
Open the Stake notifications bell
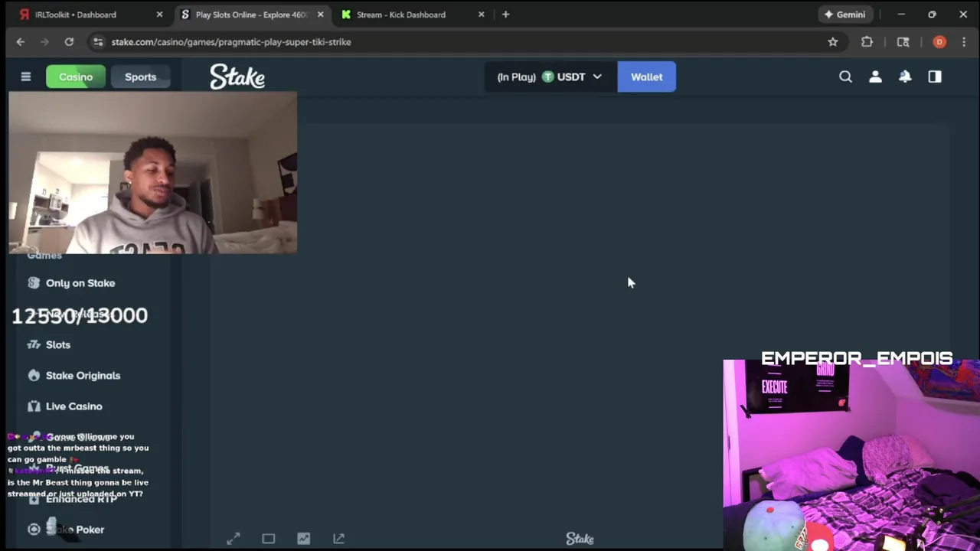pyautogui.click(x=905, y=77)
